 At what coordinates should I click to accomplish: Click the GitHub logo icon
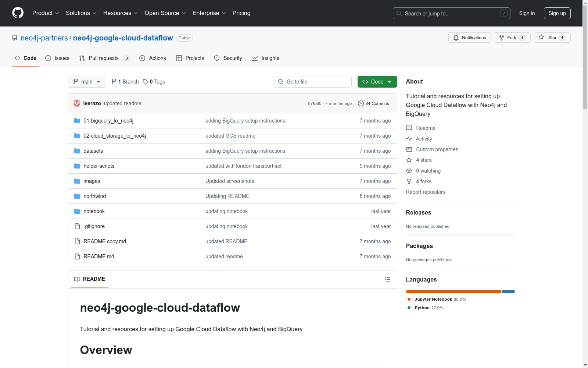coord(18,13)
